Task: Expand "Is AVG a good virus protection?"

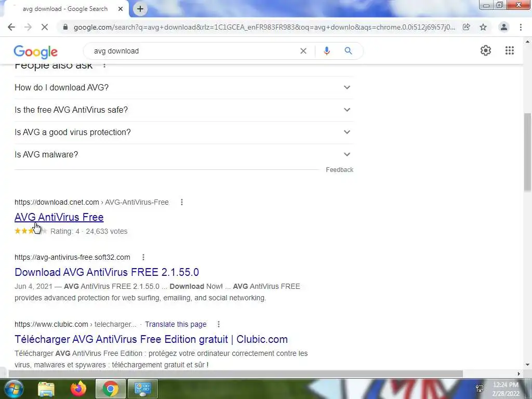Action: (x=184, y=132)
